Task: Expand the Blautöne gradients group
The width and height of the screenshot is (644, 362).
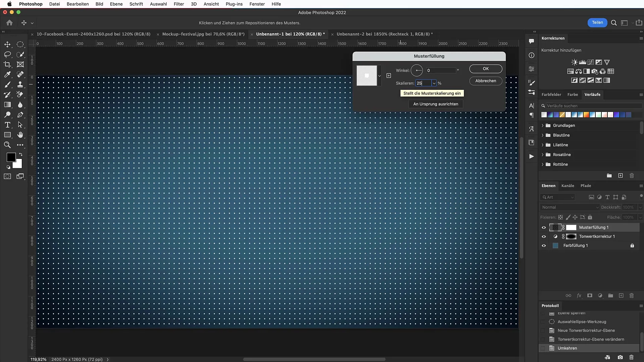Action: 543,135
